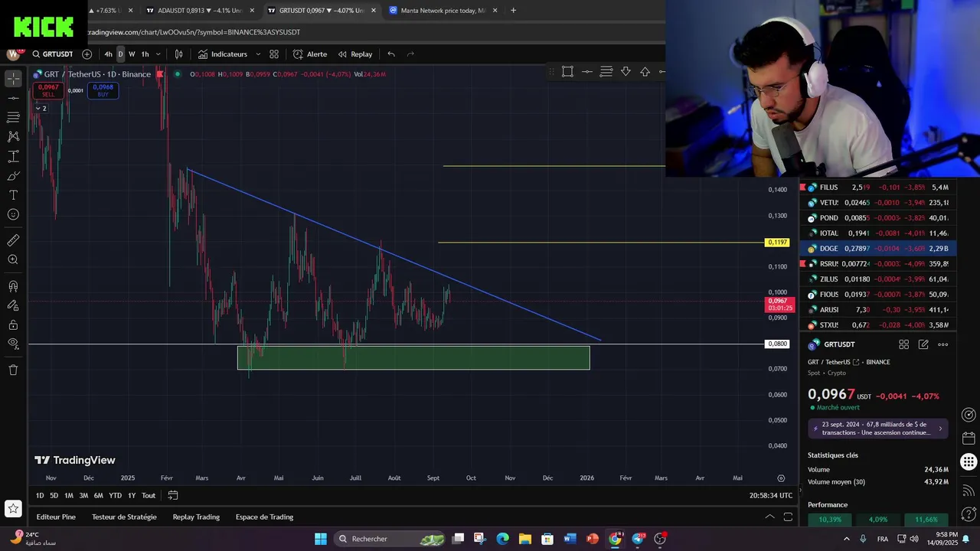
Task: Open the indicator templates grid
Action: tap(274, 54)
